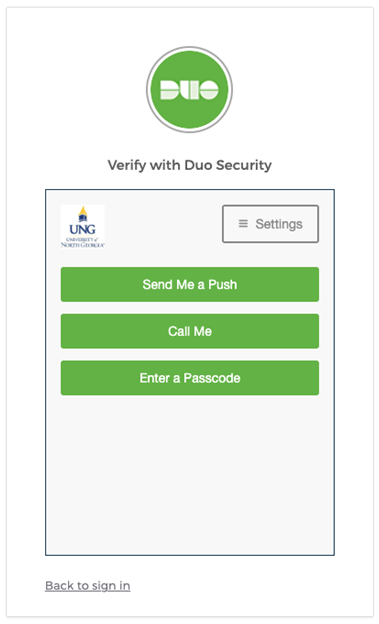Send a Duo push notification
The width and height of the screenshot is (379, 624).
pyautogui.click(x=190, y=284)
